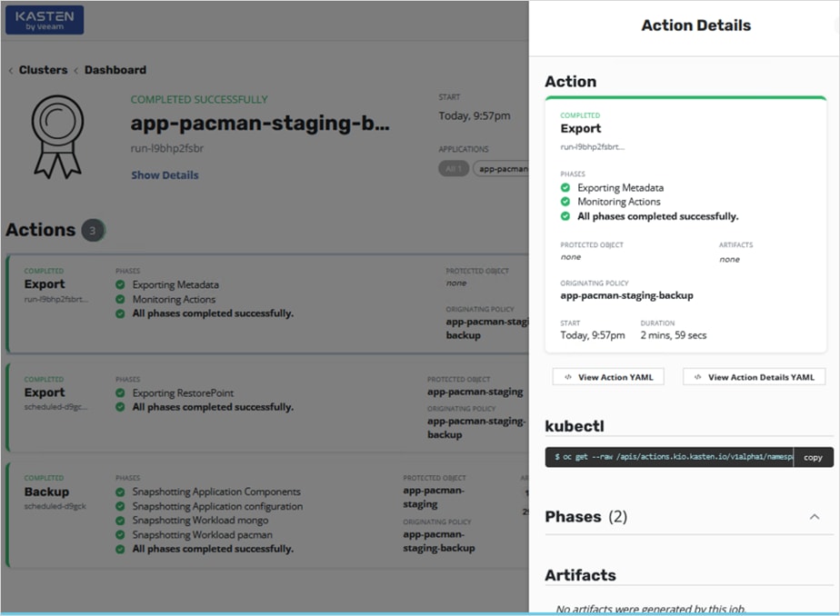Click the back chevron before Clusters
The height and width of the screenshot is (616, 840).
pos(11,70)
